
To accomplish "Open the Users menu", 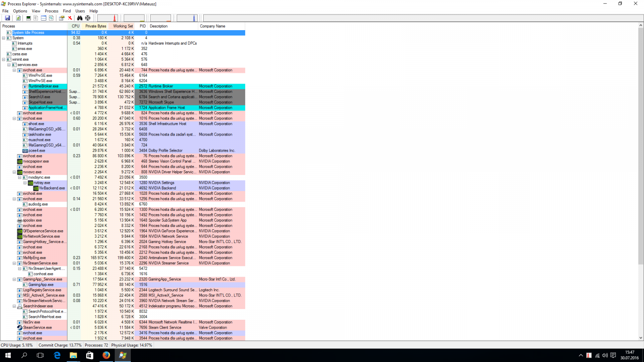I will pos(80,11).
